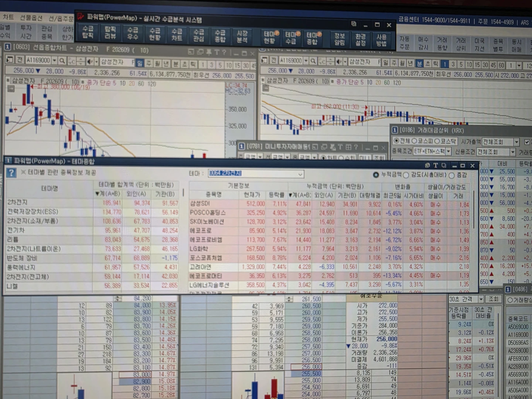The image size is (532, 399).
Task: Click the copy icon in 테마종합 title bar
Action: [427, 165]
